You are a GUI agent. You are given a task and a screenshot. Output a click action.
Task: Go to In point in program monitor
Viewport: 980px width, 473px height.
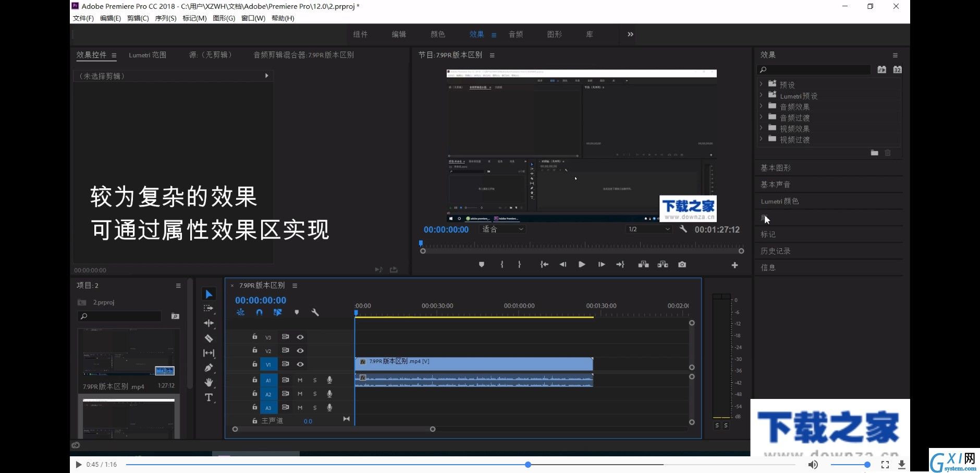point(544,264)
